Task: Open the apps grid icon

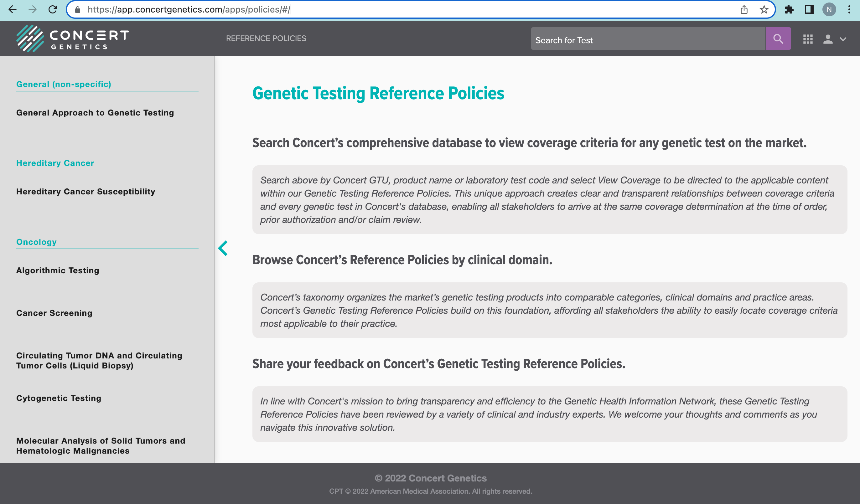Action: [808, 39]
